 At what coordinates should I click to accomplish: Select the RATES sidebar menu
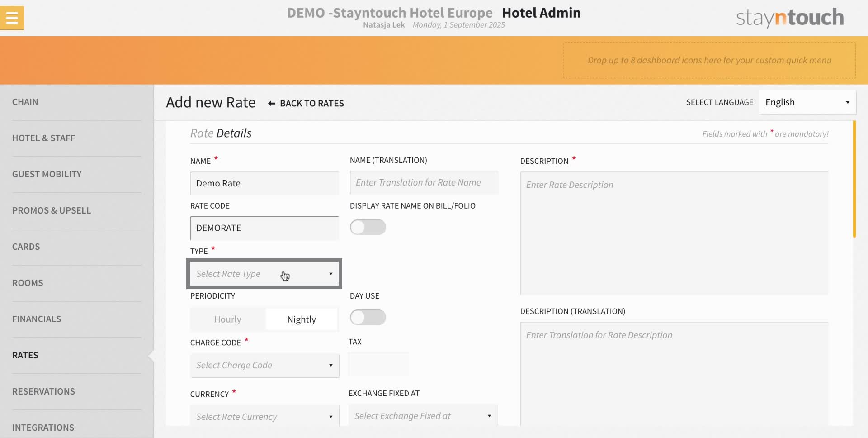(25, 355)
